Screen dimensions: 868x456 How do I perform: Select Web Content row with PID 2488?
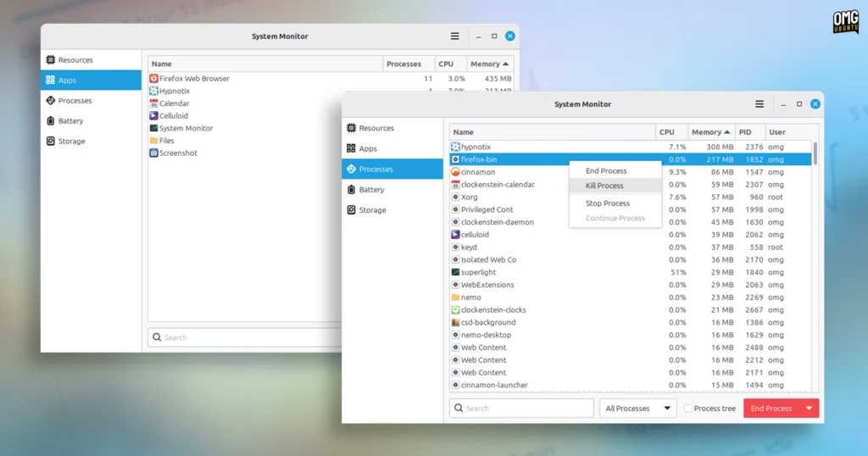point(631,348)
